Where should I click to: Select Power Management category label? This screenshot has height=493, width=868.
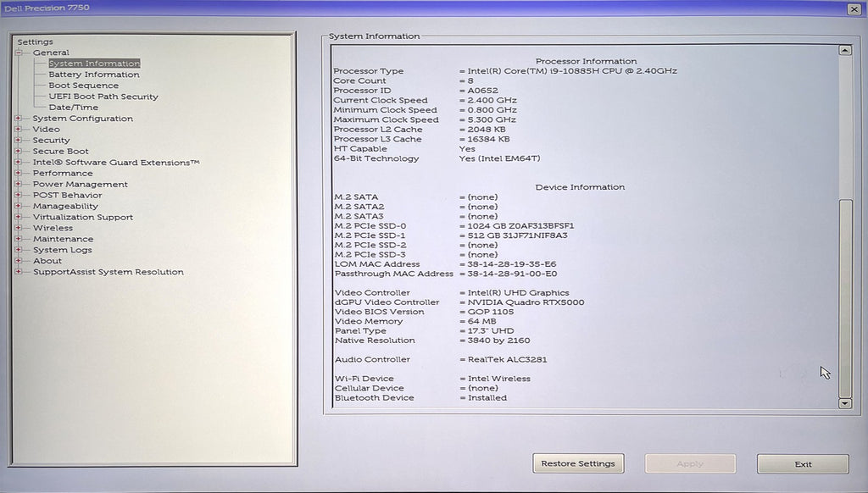[x=81, y=185]
